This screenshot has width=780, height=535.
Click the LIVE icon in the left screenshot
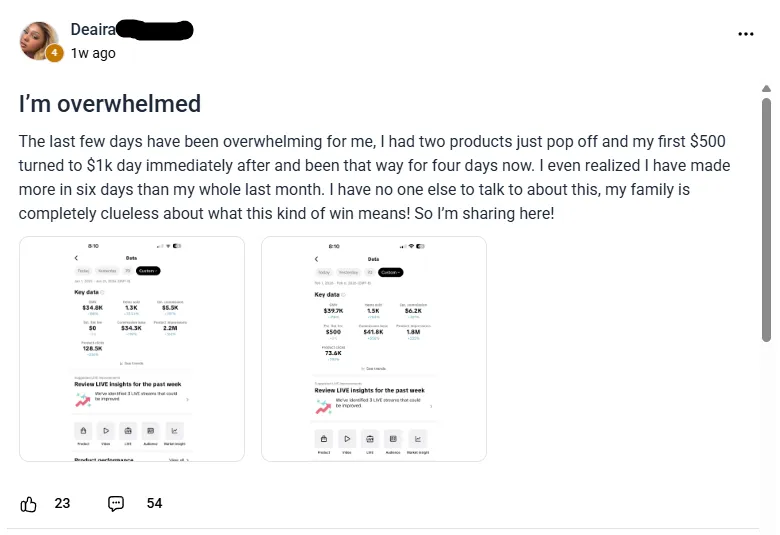click(128, 430)
